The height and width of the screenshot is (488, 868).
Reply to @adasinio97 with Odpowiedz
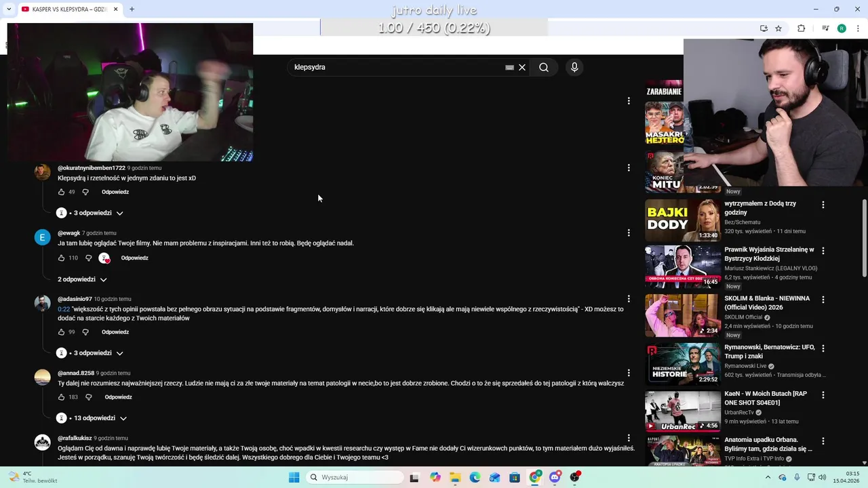tap(115, 332)
